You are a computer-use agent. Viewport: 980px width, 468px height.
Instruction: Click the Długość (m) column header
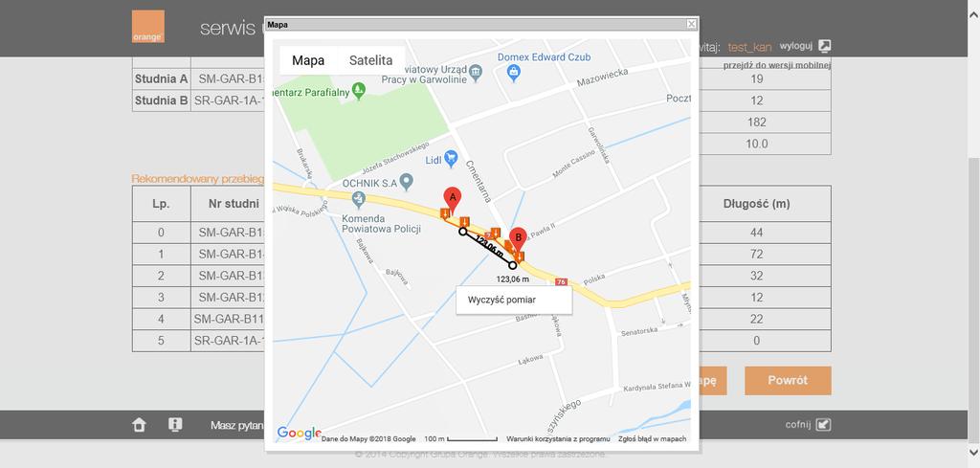756,204
